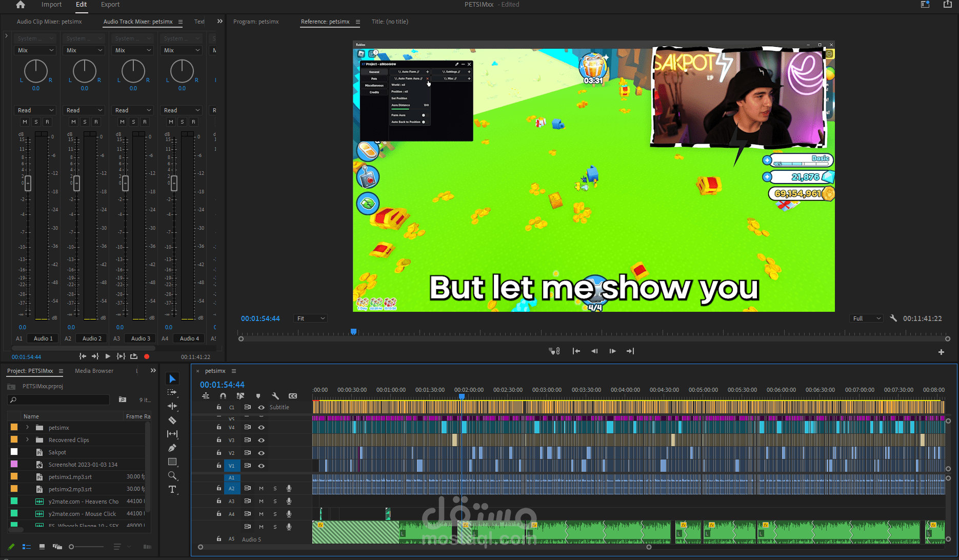Lock the V3 track
The height and width of the screenshot is (560, 959).
click(x=219, y=440)
